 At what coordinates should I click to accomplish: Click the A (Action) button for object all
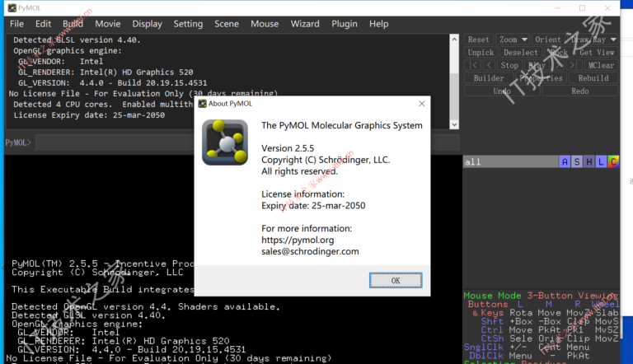pos(565,162)
